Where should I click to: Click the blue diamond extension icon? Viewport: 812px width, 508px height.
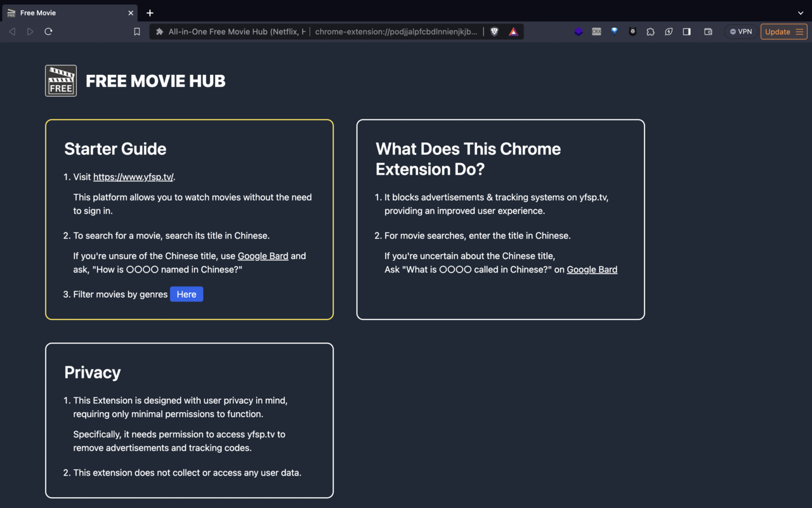point(614,31)
